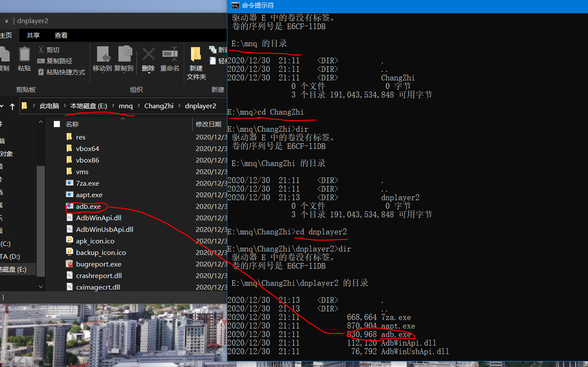Sort by Date modified (修改日期) column header
The height and width of the screenshot is (367, 588).
pos(209,124)
